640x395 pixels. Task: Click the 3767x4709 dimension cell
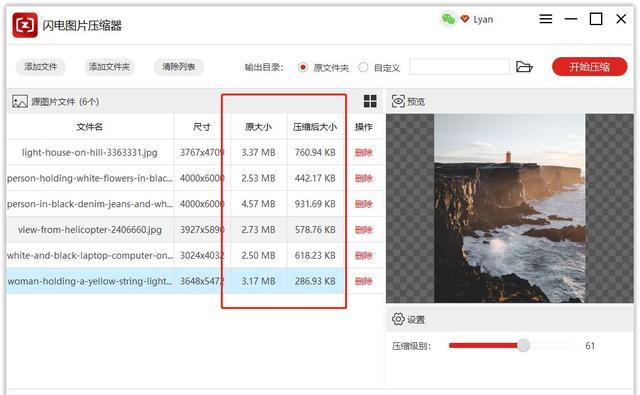[x=202, y=153]
